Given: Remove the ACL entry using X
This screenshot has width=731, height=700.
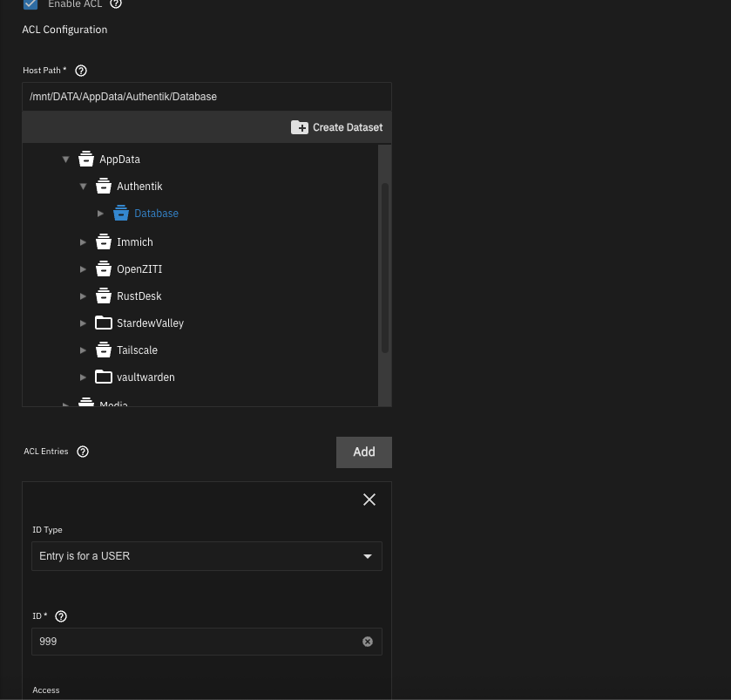Looking at the screenshot, I should tap(369, 500).
